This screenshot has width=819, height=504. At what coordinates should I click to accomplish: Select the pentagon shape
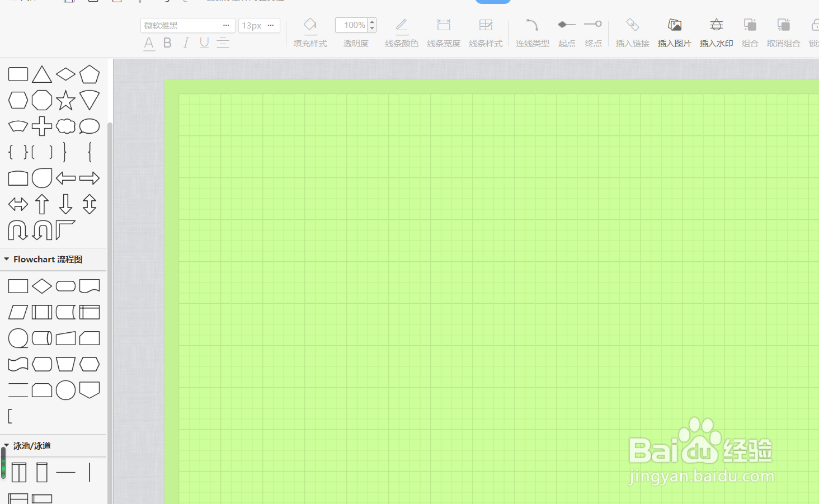point(90,74)
